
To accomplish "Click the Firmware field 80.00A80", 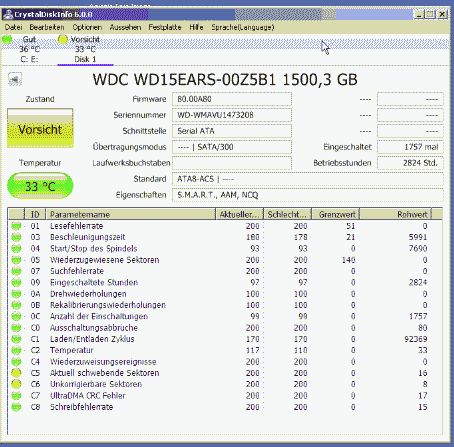I will 232,99.
